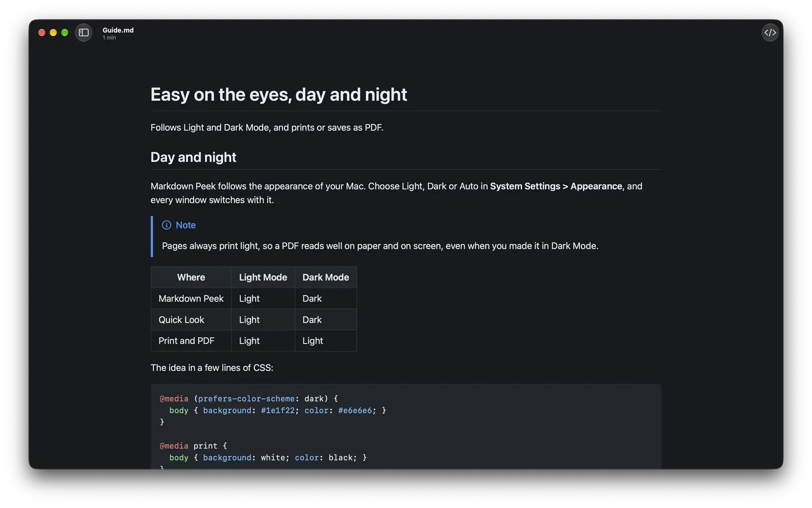Click the blue "Note" callout label

186,225
